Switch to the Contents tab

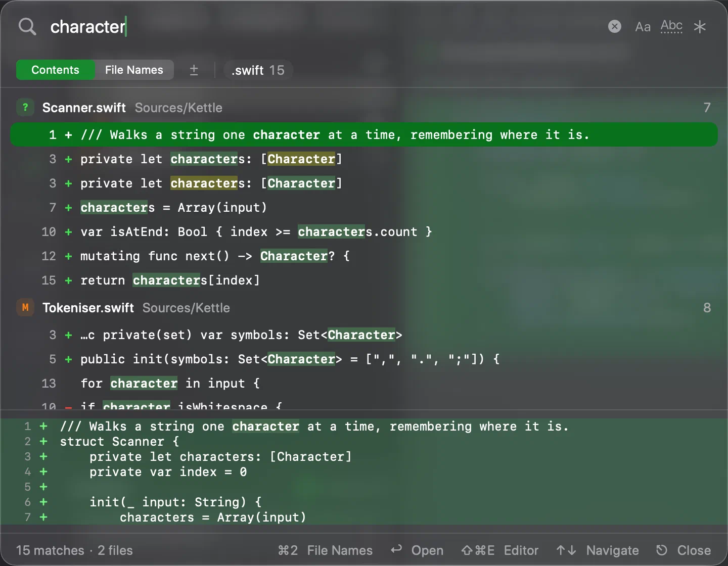click(x=56, y=70)
